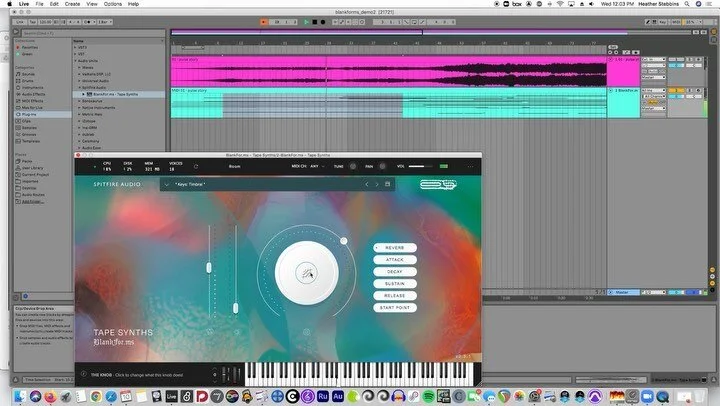Click the ATTACK button in Tape Synths
This screenshot has width=720, height=406.
[395, 259]
